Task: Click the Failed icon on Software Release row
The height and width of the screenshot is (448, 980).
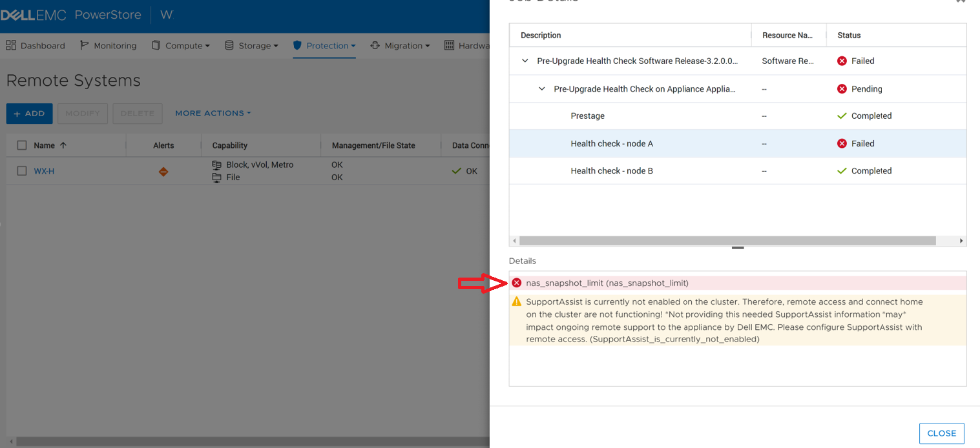Action: (842, 61)
